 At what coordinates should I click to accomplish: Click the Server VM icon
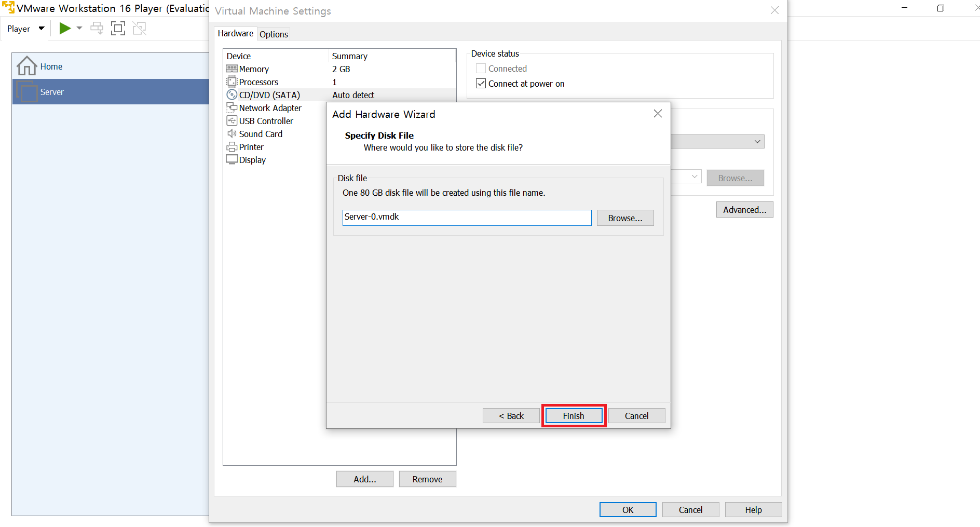[x=27, y=92]
